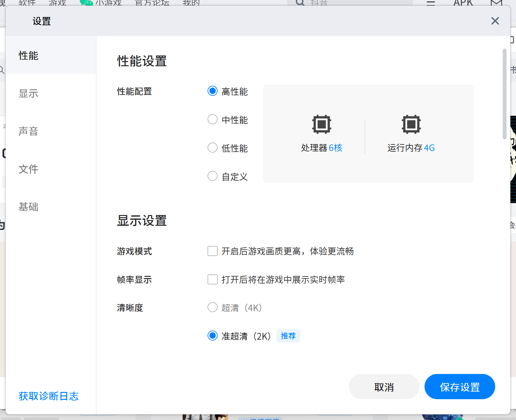Select 准超清 (2K) clarity option

click(213, 336)
